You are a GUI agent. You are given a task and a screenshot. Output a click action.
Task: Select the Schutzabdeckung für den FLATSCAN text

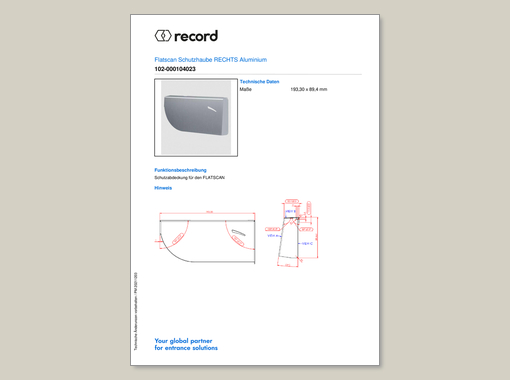(x=189, y=178)
